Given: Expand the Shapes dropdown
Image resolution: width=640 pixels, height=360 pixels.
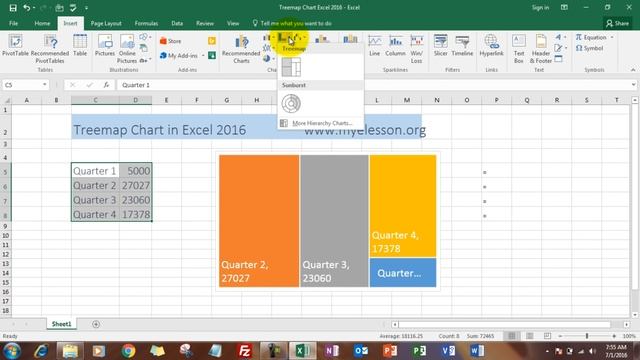Looking at the screenshot, I should [150, 37].
